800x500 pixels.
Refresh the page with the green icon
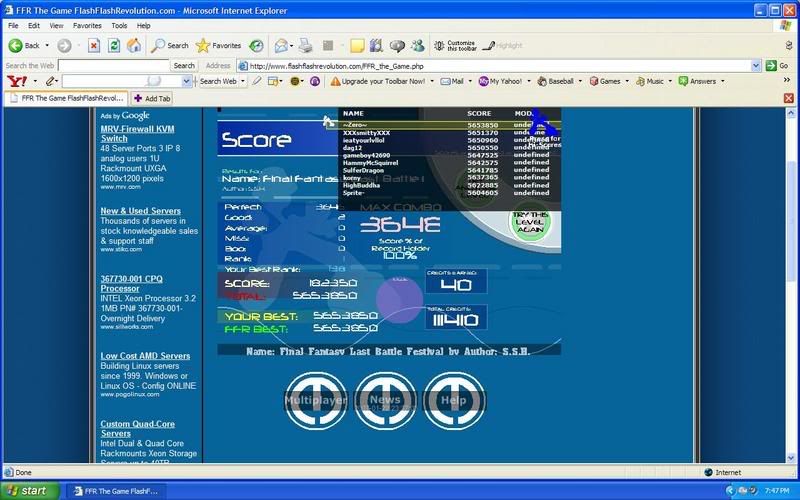pyautogui.click(x=114, y=45)
